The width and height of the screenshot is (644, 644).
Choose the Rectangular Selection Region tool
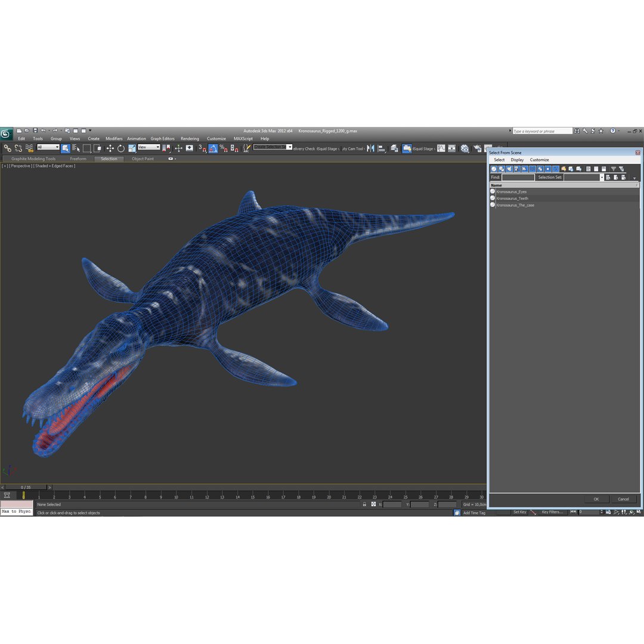click(86, 148)
